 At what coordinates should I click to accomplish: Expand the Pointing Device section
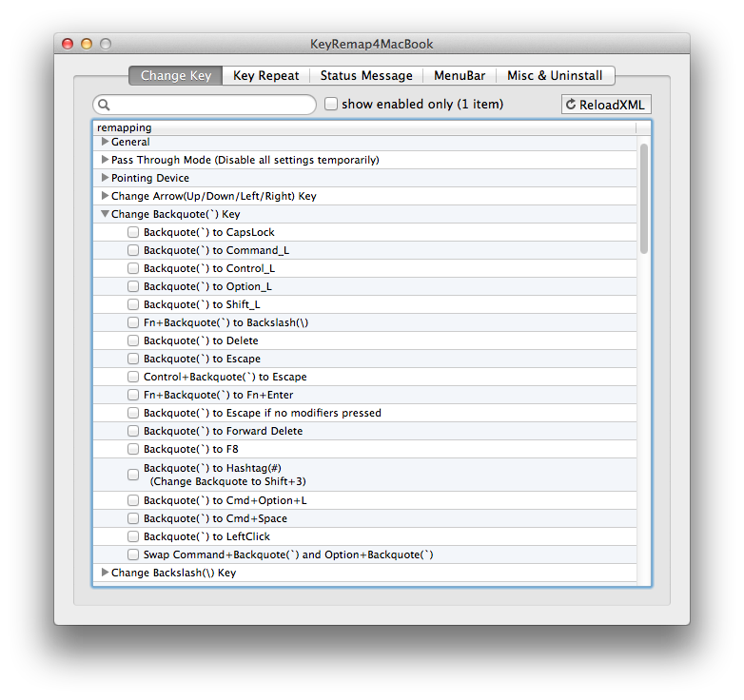pyautogui.click(x=105, y=177)
